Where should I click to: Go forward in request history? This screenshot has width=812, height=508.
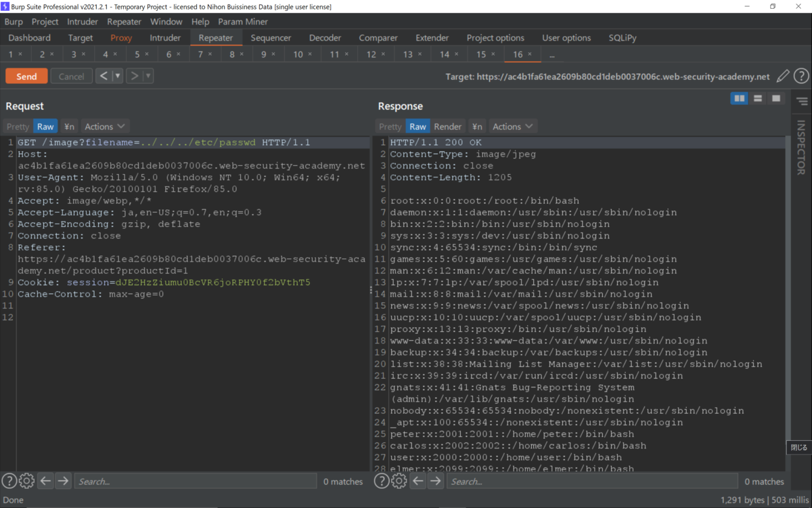tap(134, 76)
